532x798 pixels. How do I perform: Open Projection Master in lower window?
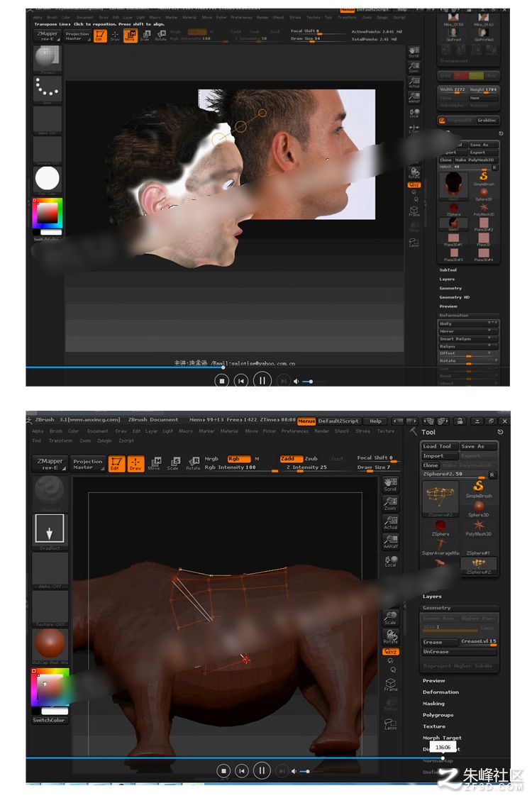87,464
